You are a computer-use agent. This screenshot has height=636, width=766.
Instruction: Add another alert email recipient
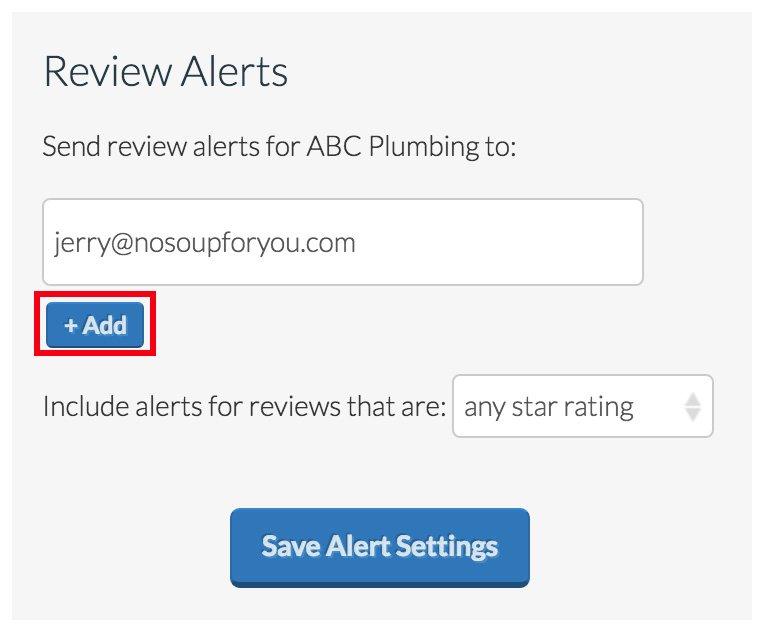[95, 325]
